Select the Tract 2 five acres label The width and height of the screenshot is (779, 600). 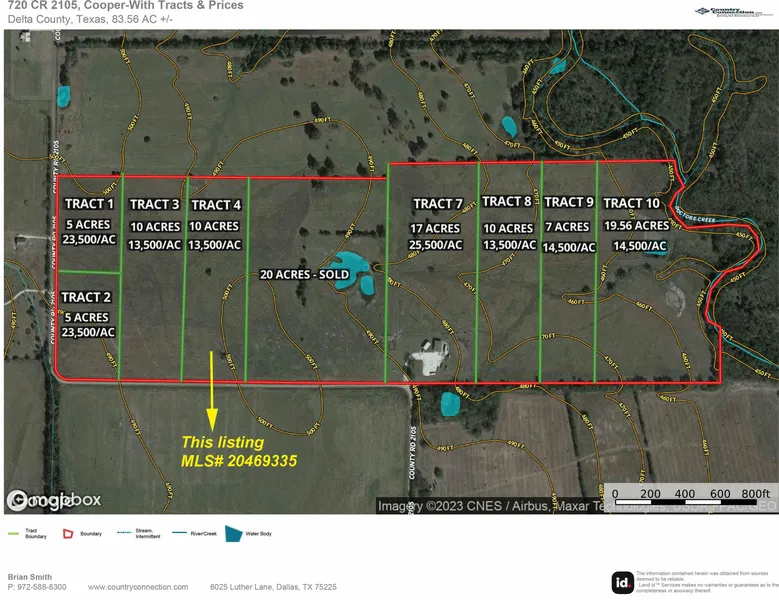tap(88, 317)
